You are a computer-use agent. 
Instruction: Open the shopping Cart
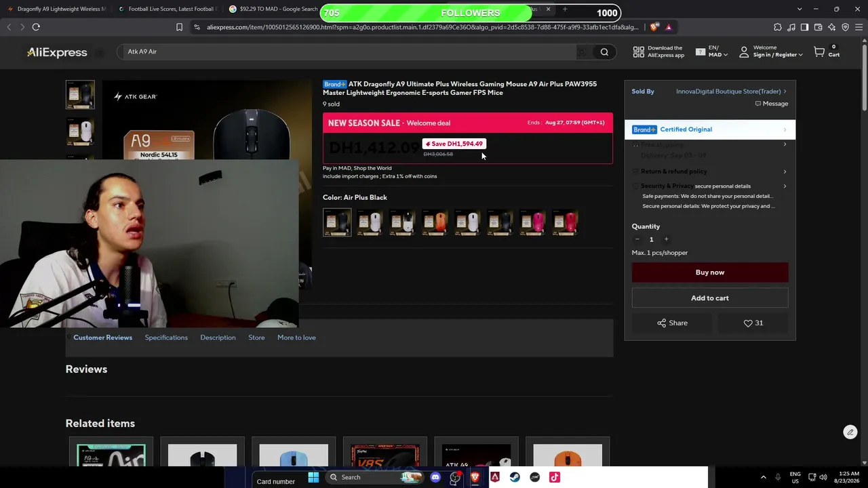827,52
